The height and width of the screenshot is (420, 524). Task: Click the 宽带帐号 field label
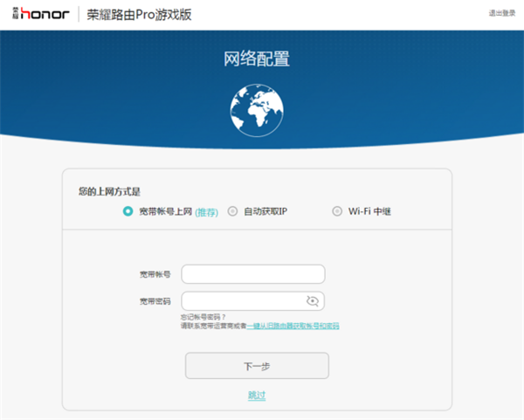155,274
